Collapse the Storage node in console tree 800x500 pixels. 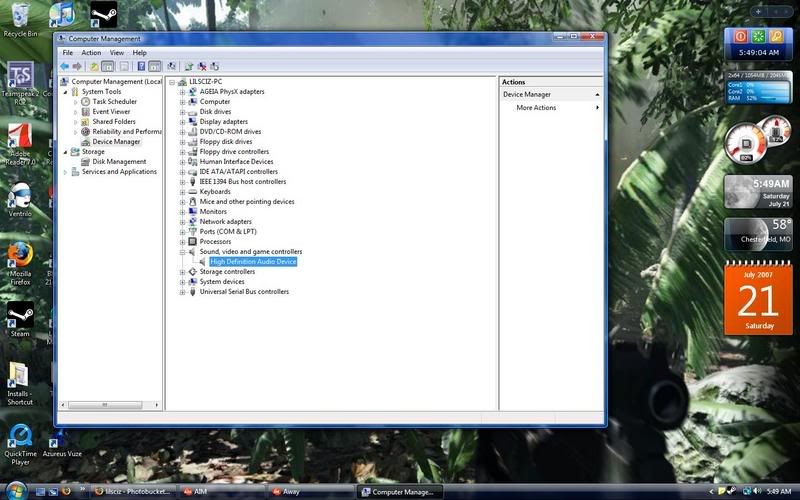click(x=65, y=152)
